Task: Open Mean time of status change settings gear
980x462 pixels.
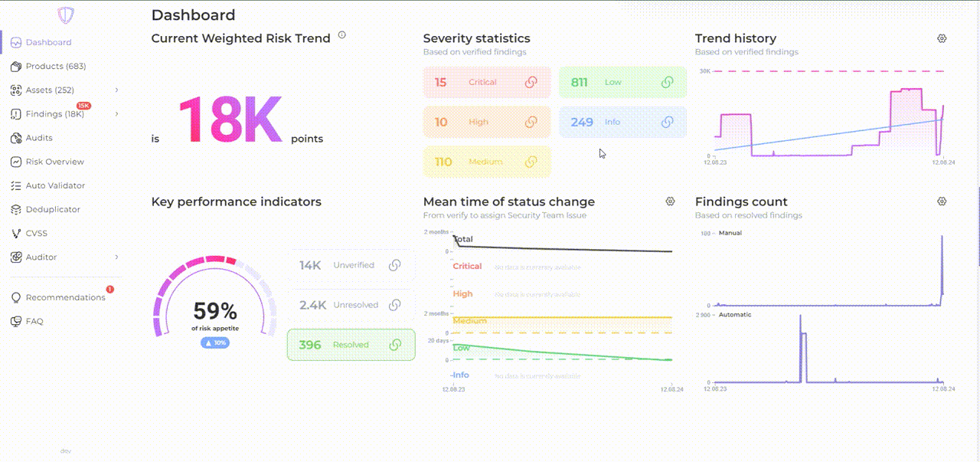Action: (670, 202)
